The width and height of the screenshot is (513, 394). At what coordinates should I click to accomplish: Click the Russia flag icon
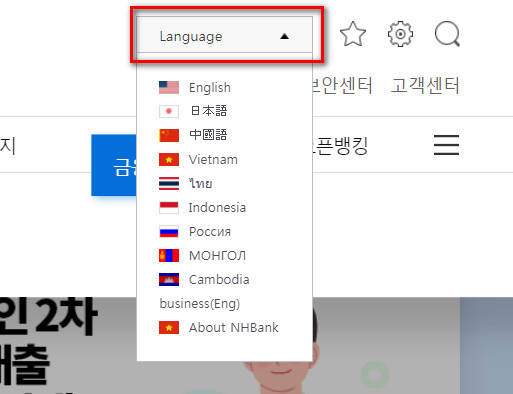[169, 231]
